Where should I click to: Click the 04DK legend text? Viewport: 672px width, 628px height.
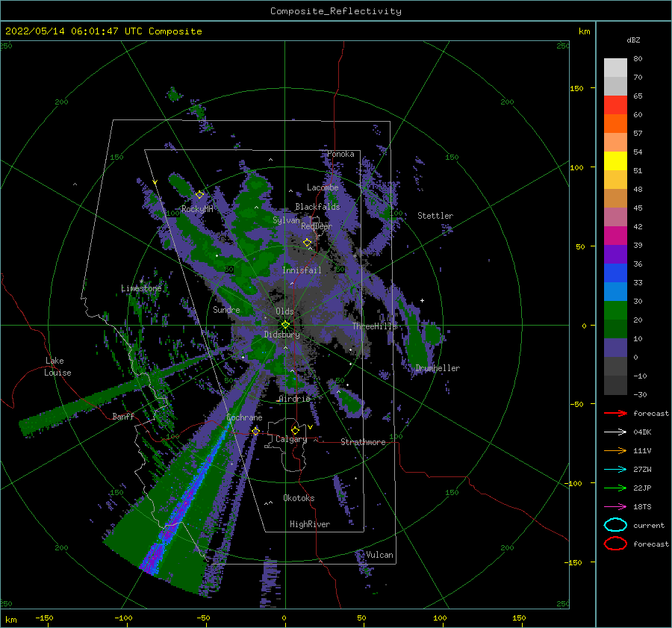pyautogui.click(x=642, y=432)
